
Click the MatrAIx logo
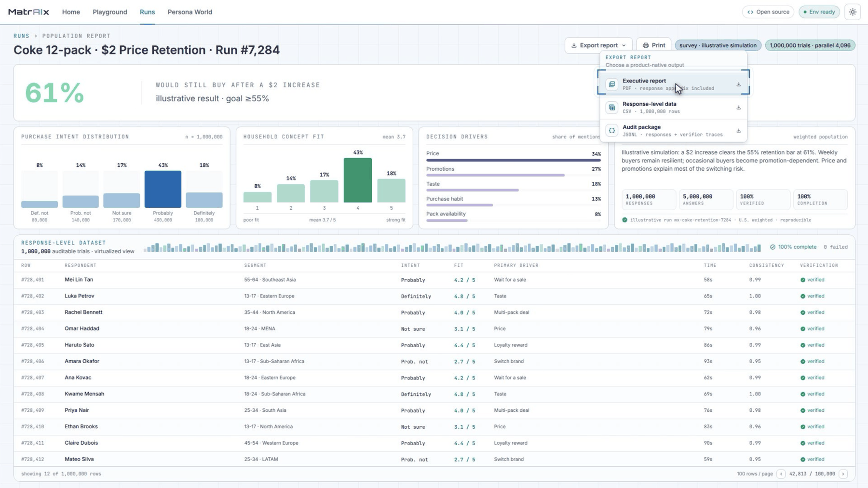(x=28, y=12)
